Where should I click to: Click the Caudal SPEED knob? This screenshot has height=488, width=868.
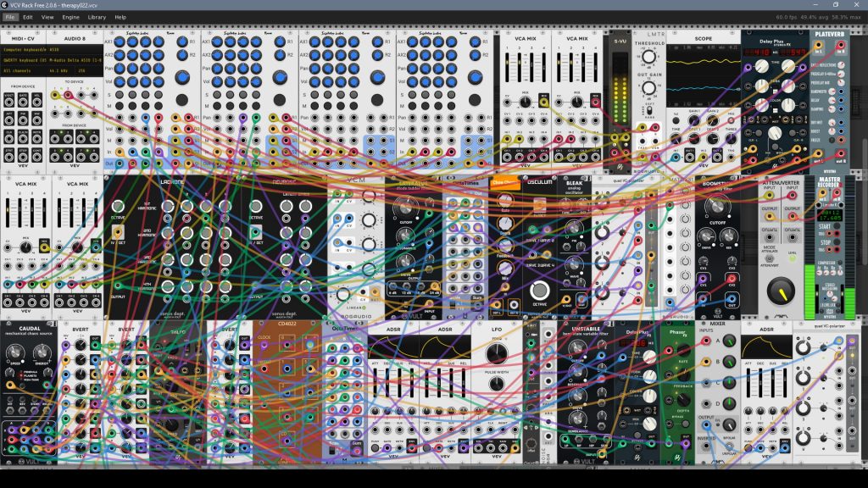(x=15, y=352)
